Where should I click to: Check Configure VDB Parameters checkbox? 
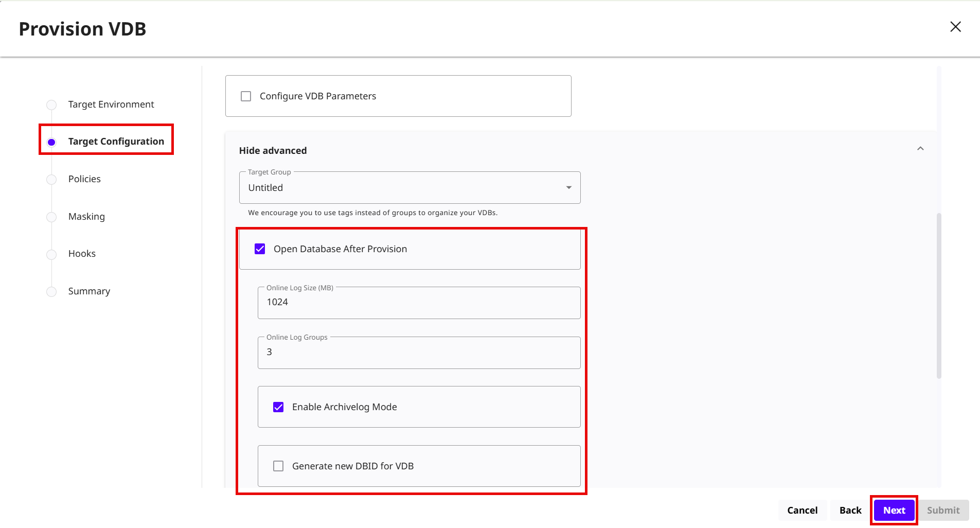246,96
